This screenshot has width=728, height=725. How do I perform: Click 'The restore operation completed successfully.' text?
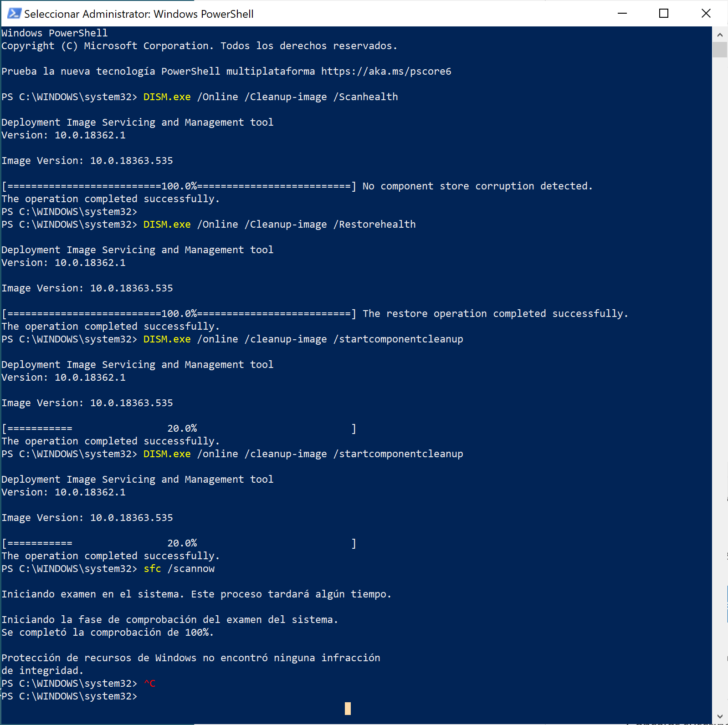(x=495, y=314)
